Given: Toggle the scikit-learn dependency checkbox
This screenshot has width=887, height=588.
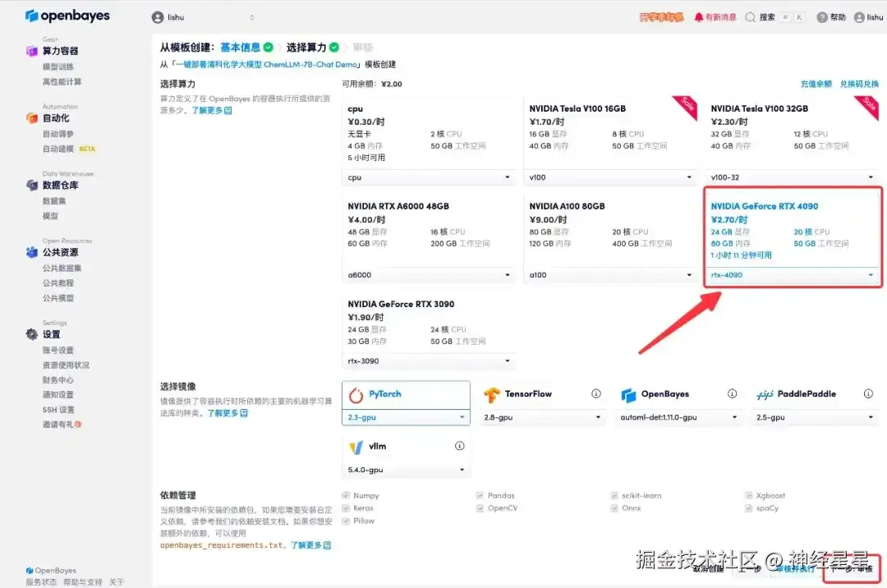Looking at the screenshot, I should point(614,496).
